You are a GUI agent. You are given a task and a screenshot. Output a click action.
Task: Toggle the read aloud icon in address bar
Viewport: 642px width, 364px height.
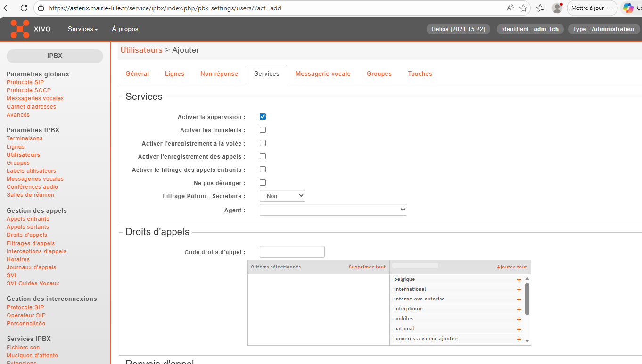point(510,8)
